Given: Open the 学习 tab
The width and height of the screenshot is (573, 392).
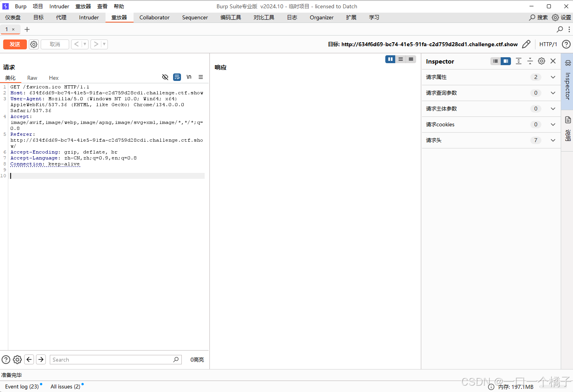Looking at the screenshot, I should pyautogui.click(x=374, y=17).
